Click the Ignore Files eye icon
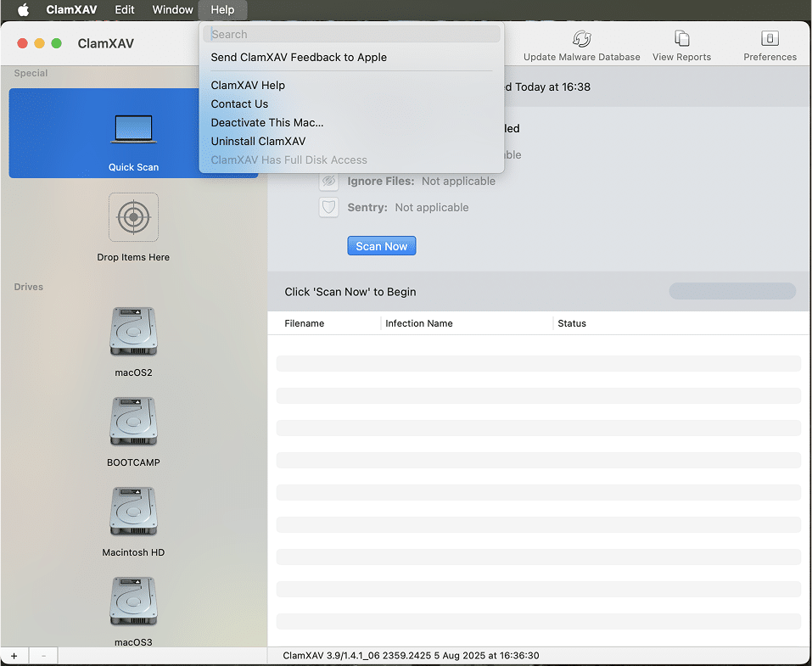The image size is (812, 666). pyautogui.click(x=329, y=182)
